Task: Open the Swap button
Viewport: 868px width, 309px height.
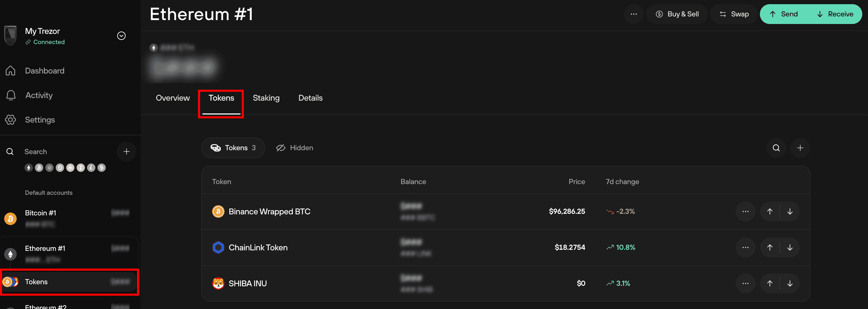Action: pyautogui.click(x=734, y=14)
